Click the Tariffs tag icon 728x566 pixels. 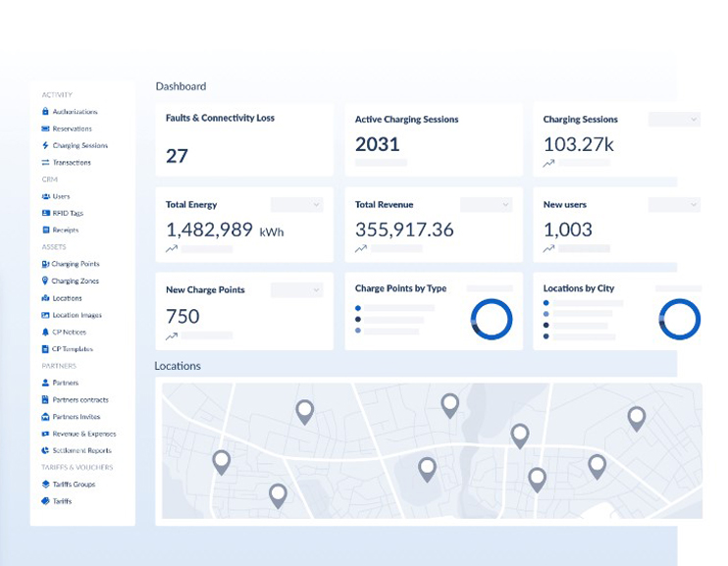(45, 501)
